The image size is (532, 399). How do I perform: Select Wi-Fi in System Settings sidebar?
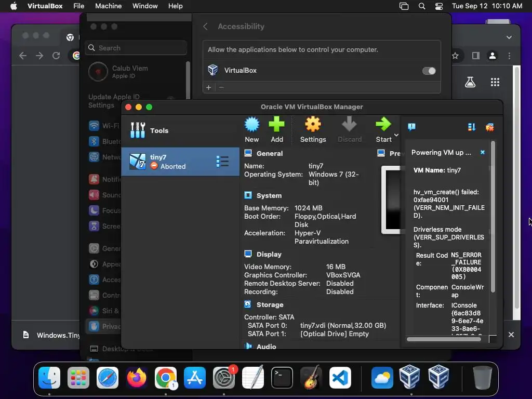tap(104, 126)
